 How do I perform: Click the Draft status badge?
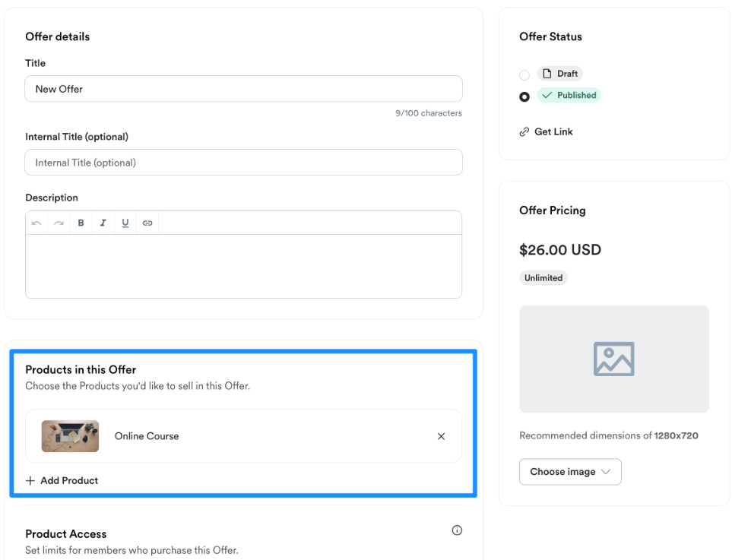[560, 74]
